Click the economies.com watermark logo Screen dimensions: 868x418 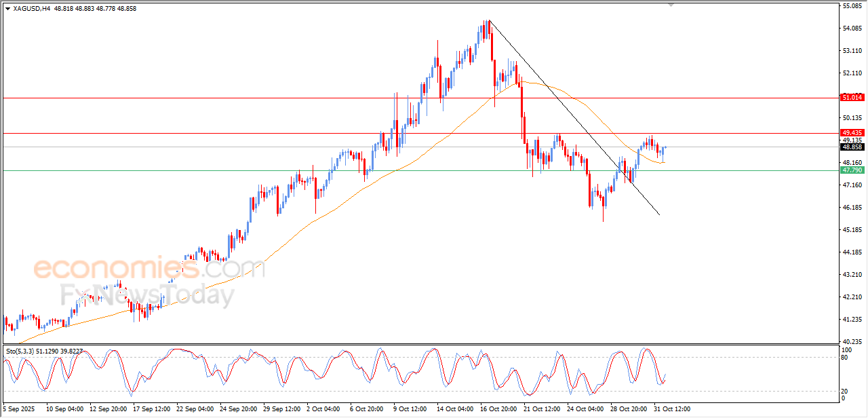click(149, 267)
